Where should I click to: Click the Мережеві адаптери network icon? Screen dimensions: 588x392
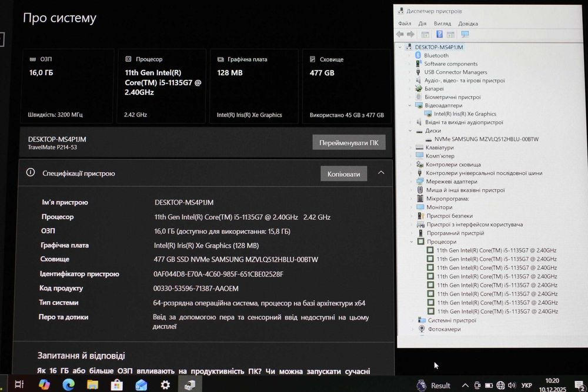pos(420,181)
